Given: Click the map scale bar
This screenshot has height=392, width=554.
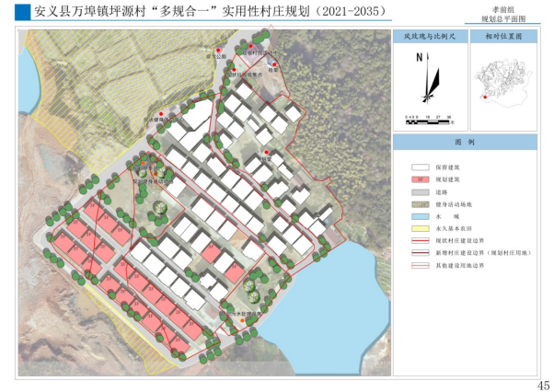Looking at the screenshot, I should (427, 118).
